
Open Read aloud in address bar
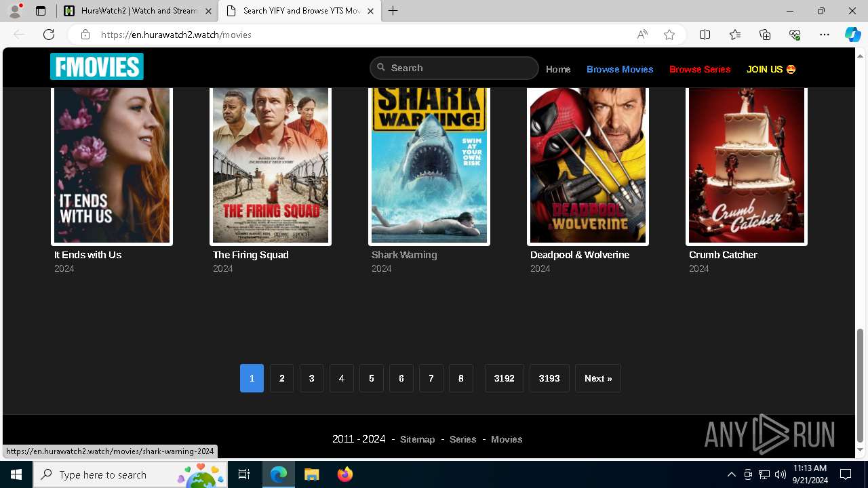(x=642, y=35)
